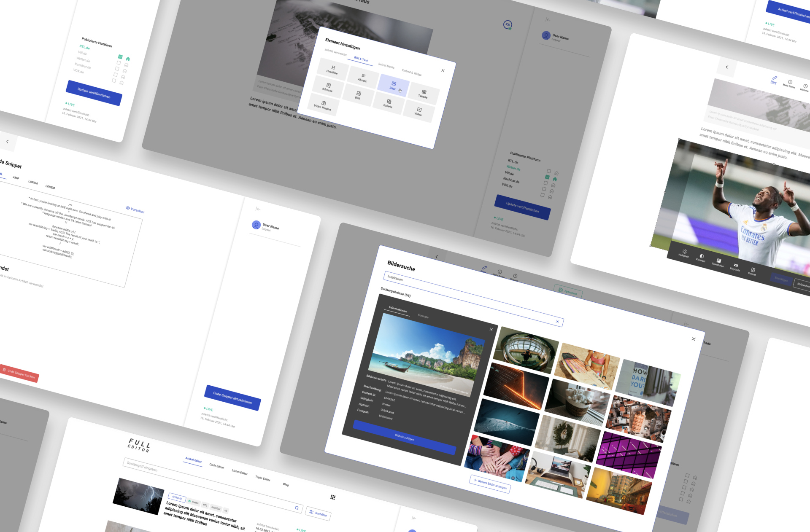Open Meta Daten info icon above football article
The image size is (810, 532).
tap(789, 83)
